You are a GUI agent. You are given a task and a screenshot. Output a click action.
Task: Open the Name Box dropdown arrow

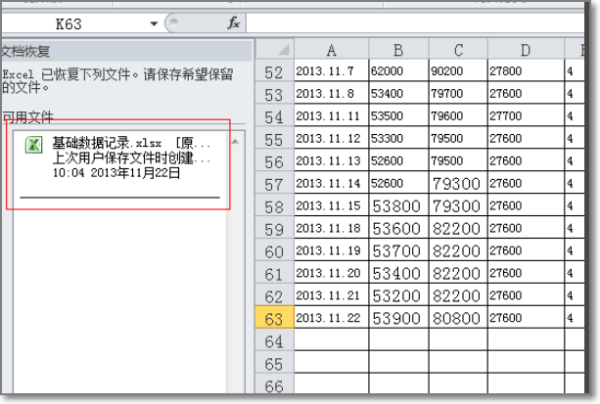point(154,24)
